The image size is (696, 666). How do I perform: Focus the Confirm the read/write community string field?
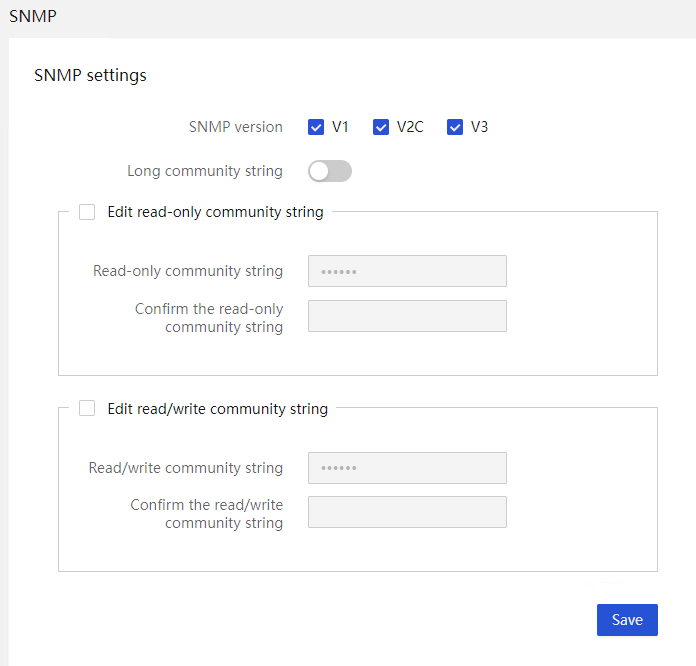[407, 512]
